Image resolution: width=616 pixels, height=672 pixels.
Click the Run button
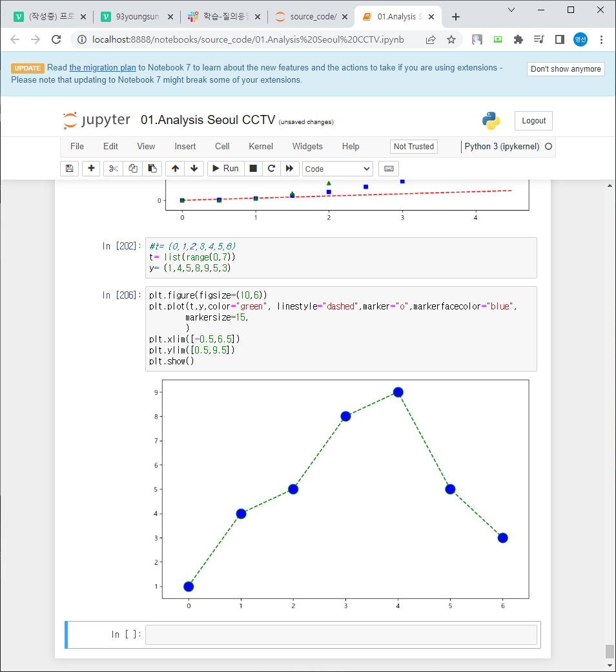tap(226, 169)
